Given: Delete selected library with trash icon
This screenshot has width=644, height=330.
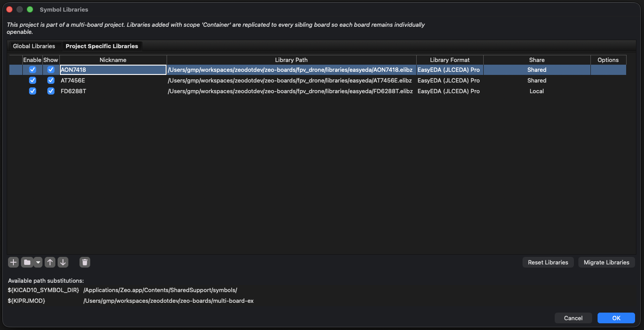Looking at the screenshot, I should 85,262.
